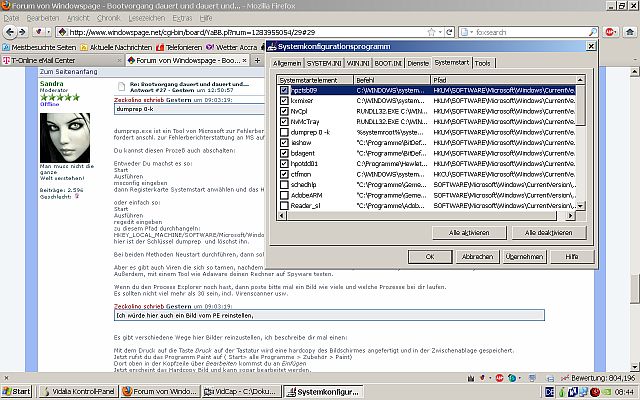This screenshot has width=640, height=400.
Task: Open Meistbesuchte Seiten bookmark
Action: pyautogui.click(x=40, y=47)
